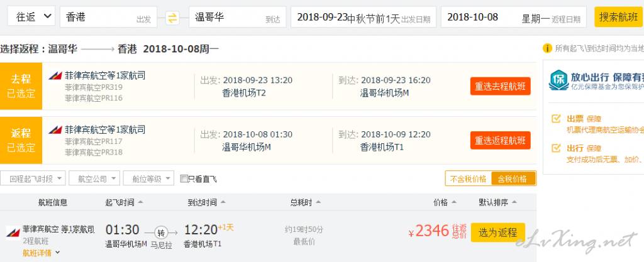Click the 转 transfer icon at Manila
Screen dimensions: 644x262
point(161,233)
